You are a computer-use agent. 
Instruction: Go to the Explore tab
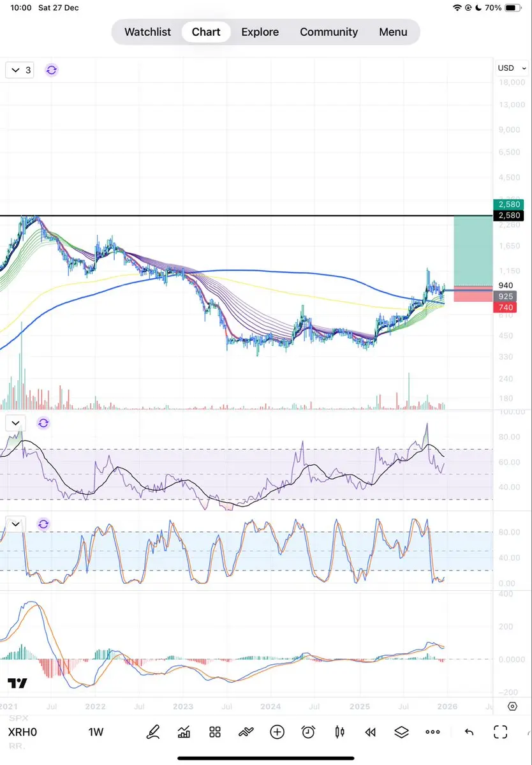[260, 32]
